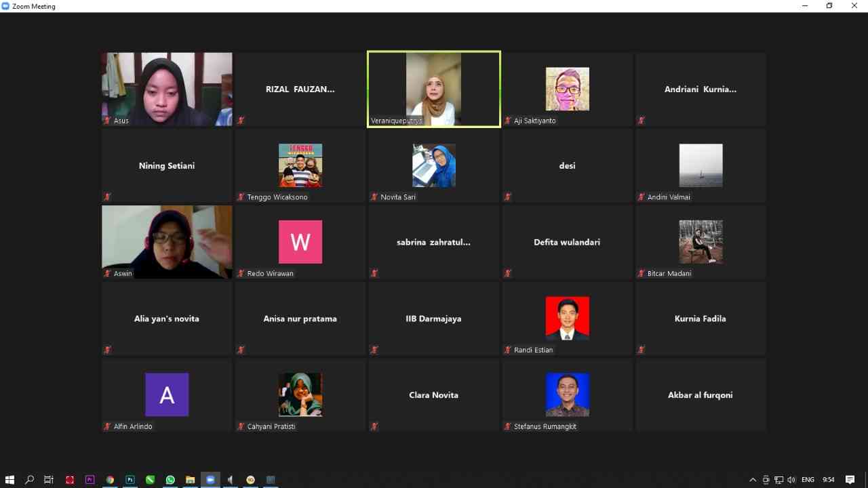
Task: Click the clock showing 9:54
Action: (829, 480)
